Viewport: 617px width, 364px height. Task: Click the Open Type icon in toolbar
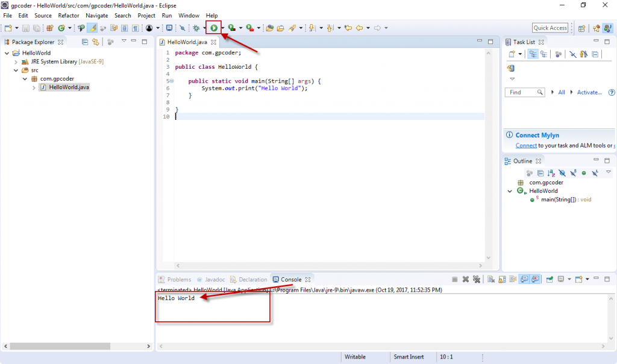[269, 28]
